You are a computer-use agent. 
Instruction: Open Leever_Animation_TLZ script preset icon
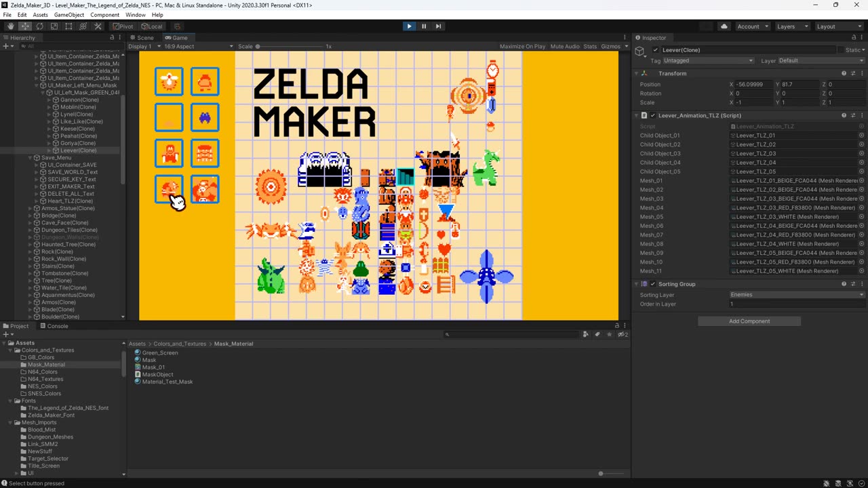[x=852, y=115]
